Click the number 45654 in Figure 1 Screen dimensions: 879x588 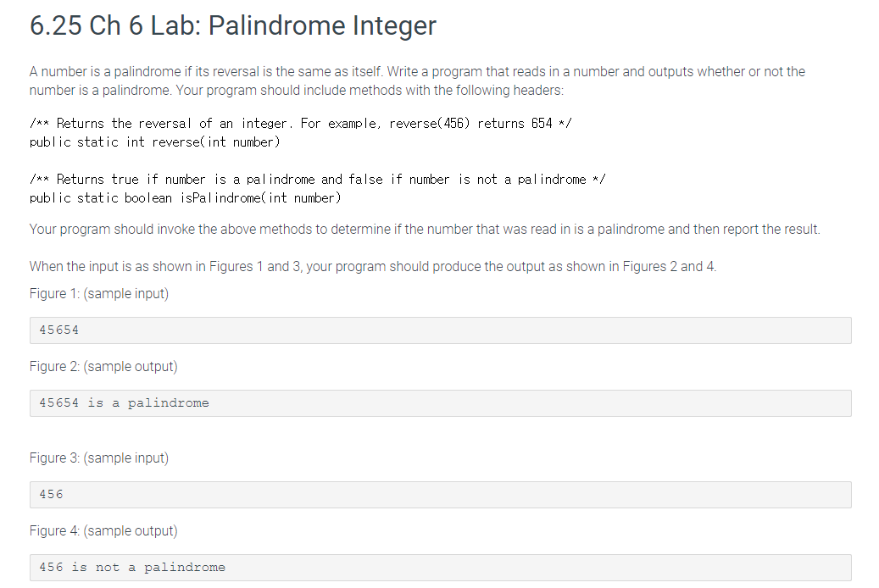coord(58,330)
